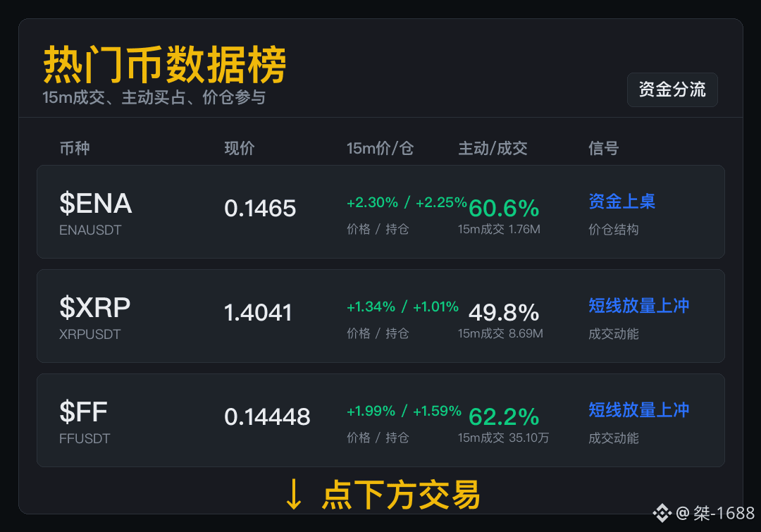Click the down arrow beside 点下方交易
Screen dimensions: 761x532
[294, 495]
